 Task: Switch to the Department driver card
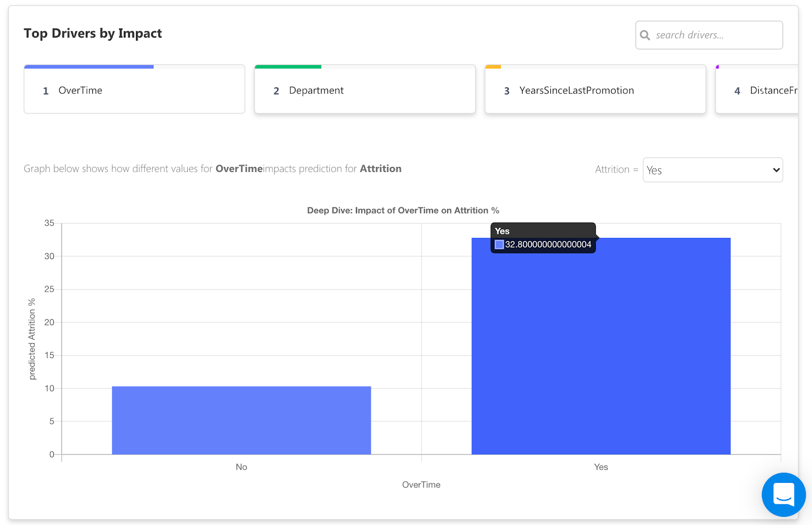coord(364,90)
